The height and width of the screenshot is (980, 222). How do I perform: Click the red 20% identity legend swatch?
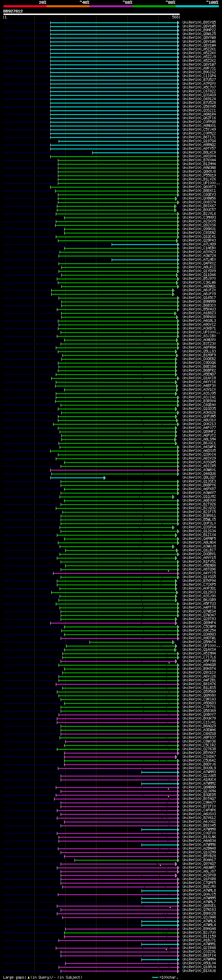(25, 7)
